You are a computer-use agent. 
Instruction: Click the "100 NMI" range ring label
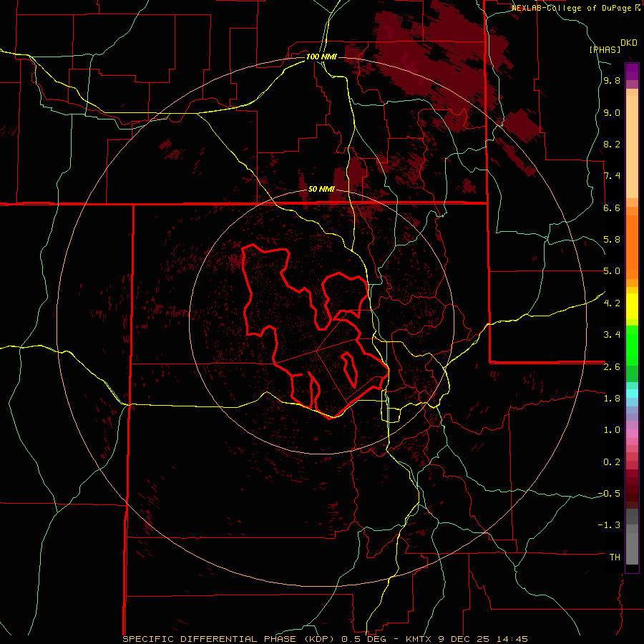tap(321, 57)
